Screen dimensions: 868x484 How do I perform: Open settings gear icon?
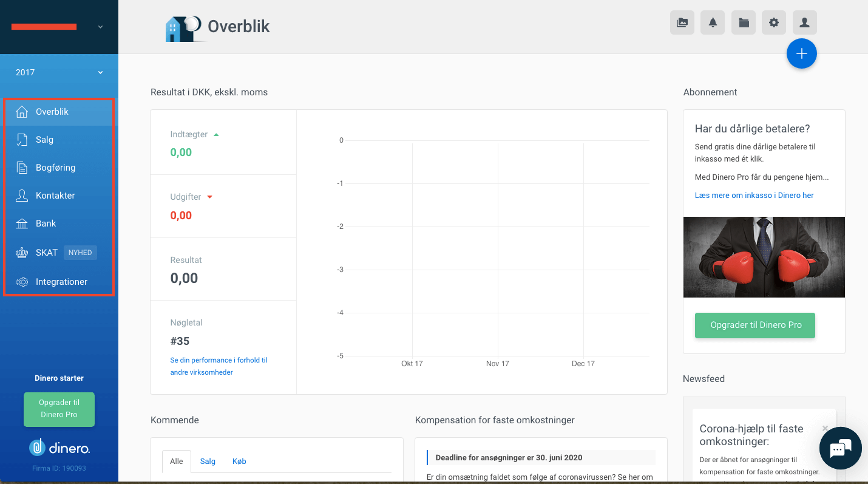(774, 22)
